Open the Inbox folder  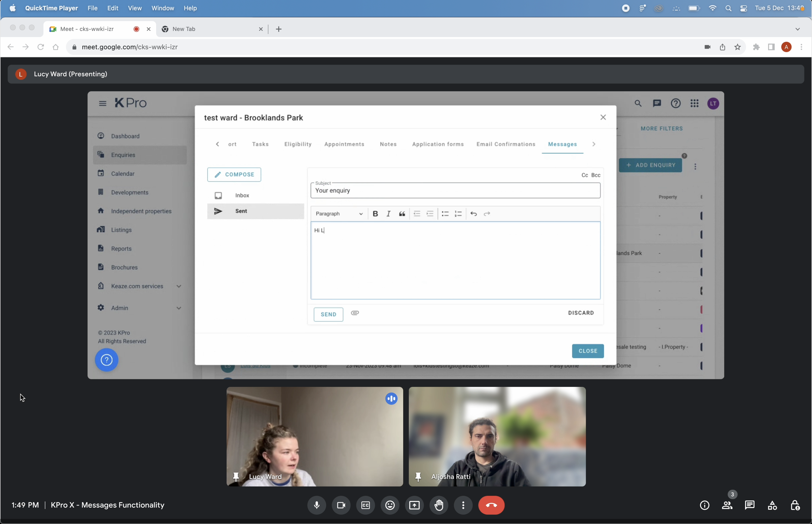point(242,195)
